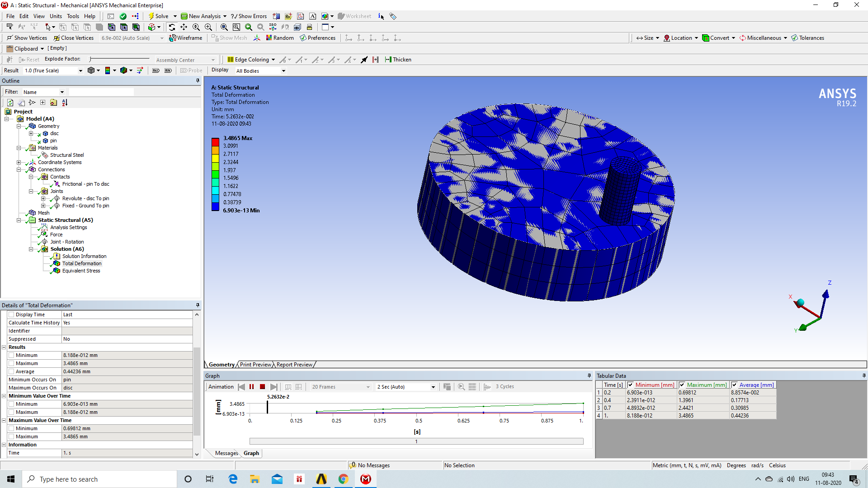Image resolution: width=868 pixels, height=488 pixels.
Task: Stop the animation with red square
Action: tap(262, 387)
